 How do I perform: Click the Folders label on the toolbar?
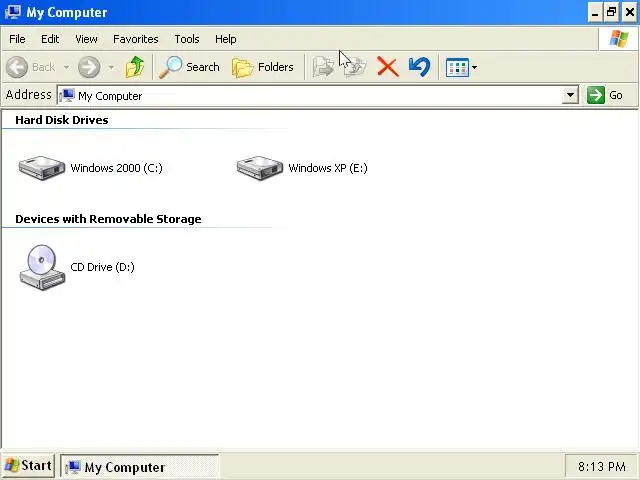tap(276, 67)
